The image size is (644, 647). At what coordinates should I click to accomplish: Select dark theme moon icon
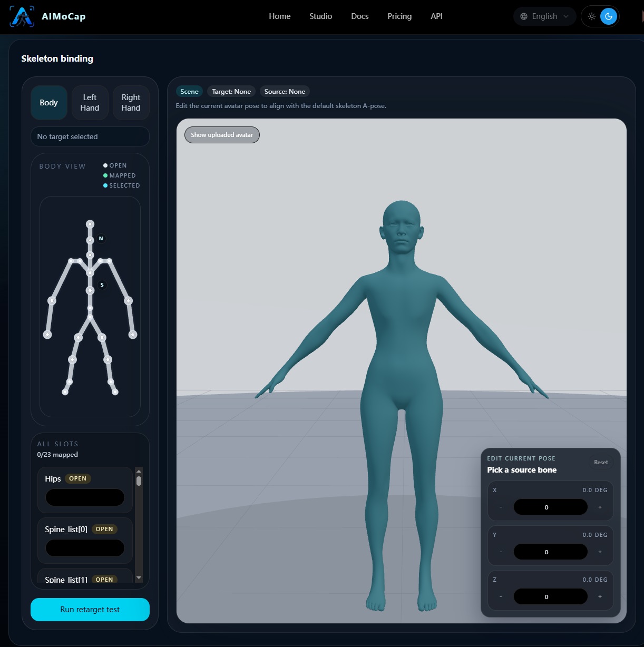click(609, 16)
